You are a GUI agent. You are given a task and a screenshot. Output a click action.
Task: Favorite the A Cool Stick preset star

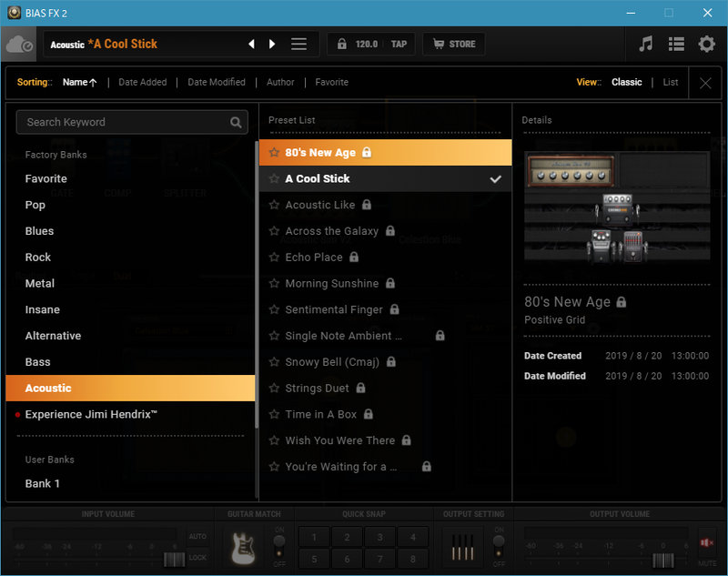click(x=275, y=178)
